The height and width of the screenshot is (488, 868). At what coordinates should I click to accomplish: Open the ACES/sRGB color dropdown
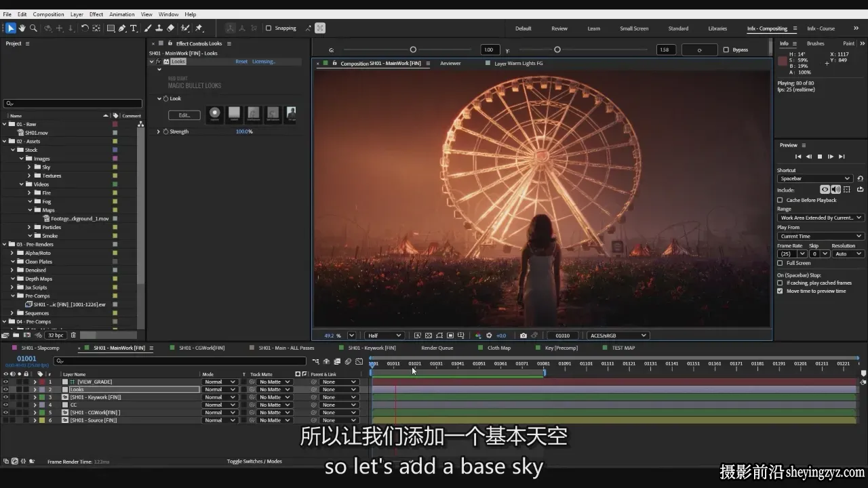point(618,335)
